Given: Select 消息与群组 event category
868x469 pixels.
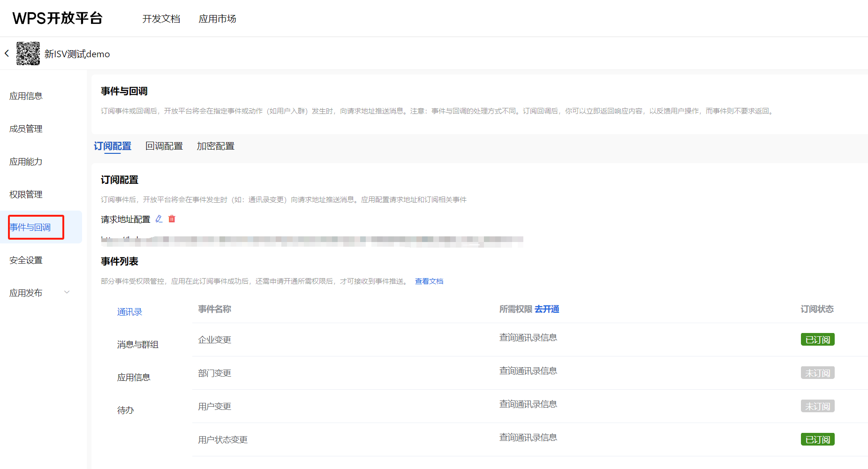Looking at the screenshot, I should coord(137,345).
